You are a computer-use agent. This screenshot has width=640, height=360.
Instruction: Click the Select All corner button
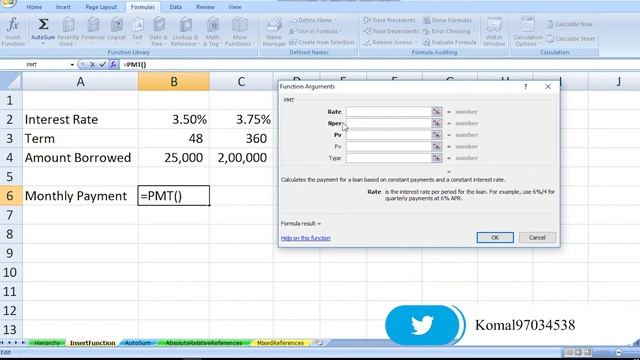(x=11, y=82)
